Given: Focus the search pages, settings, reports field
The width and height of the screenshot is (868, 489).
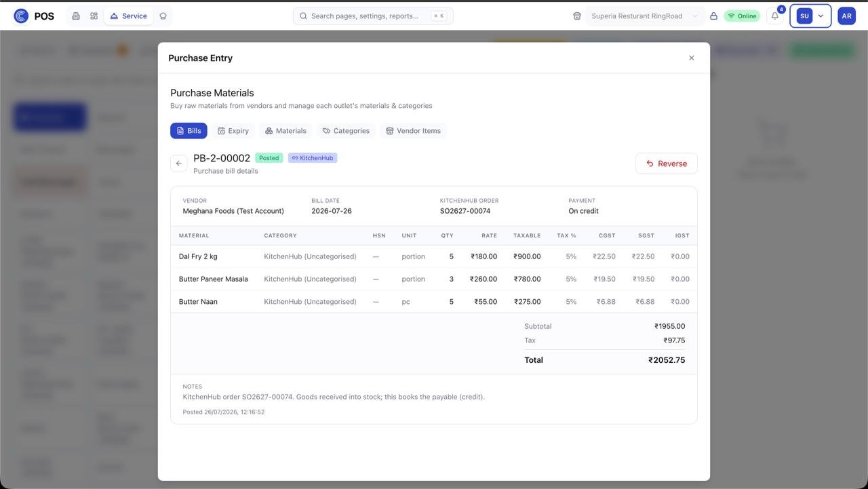Looking at the screenshot, I should 373,16.
